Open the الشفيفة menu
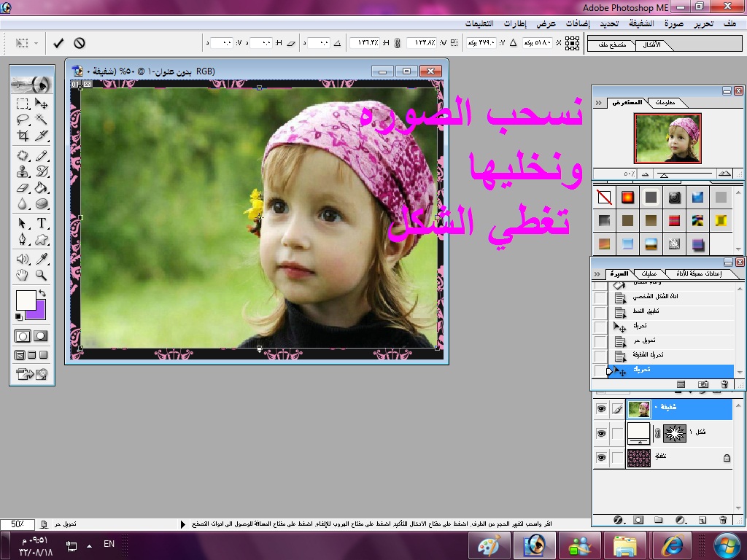Image resolution: width=747 pixels, height=560 pixels. point(641,23)
